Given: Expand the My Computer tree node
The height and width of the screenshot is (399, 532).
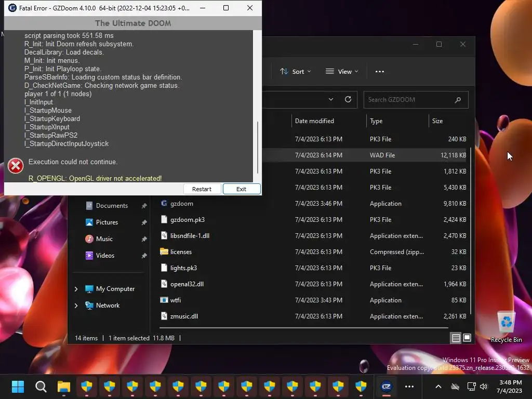Looking at the screenshot, I should [x=76, y=289].
